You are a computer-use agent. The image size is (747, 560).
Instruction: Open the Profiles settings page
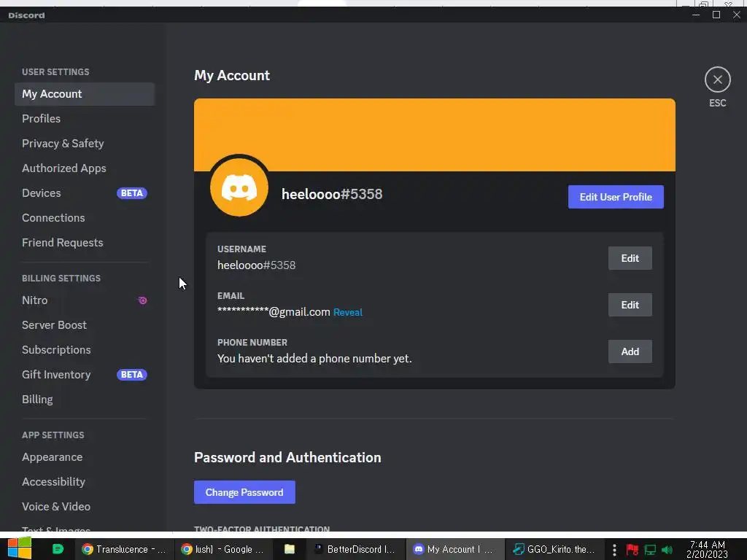pos(85,119)
